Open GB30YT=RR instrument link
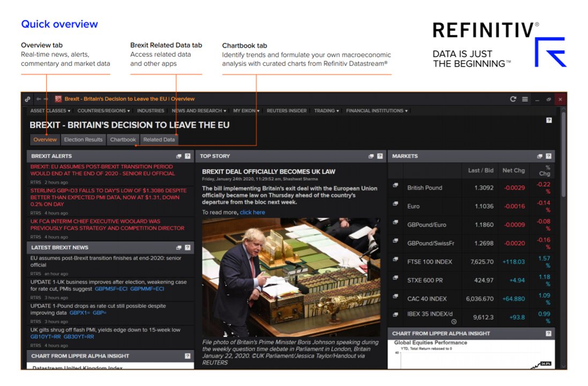Screen dimensions: 588x386 click(x=79, y=337)
